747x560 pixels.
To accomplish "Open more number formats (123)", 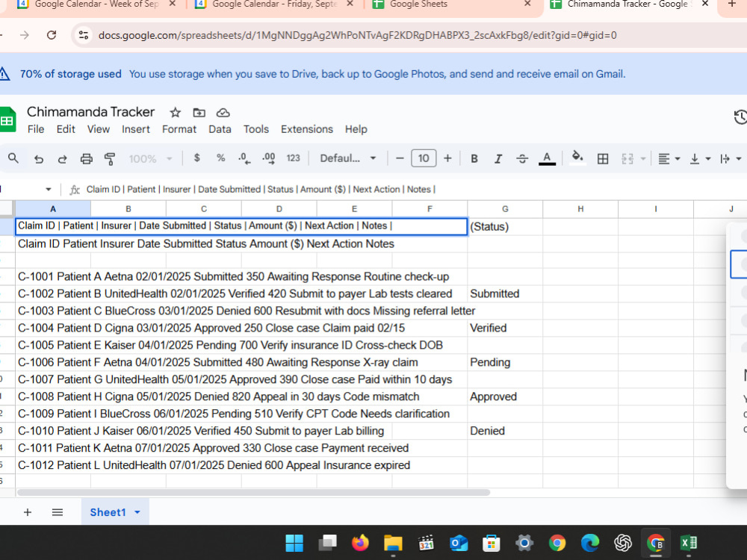I will tap(293, 158).
